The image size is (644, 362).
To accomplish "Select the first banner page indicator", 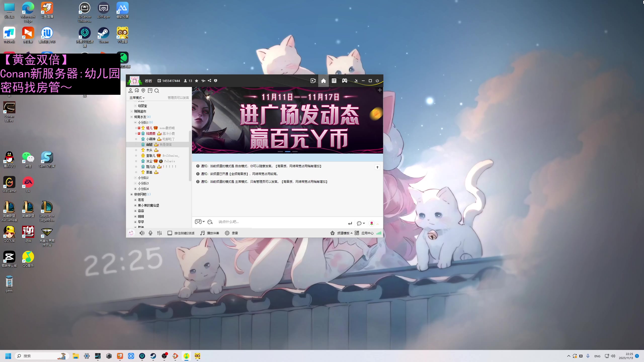I will (280, 152).
